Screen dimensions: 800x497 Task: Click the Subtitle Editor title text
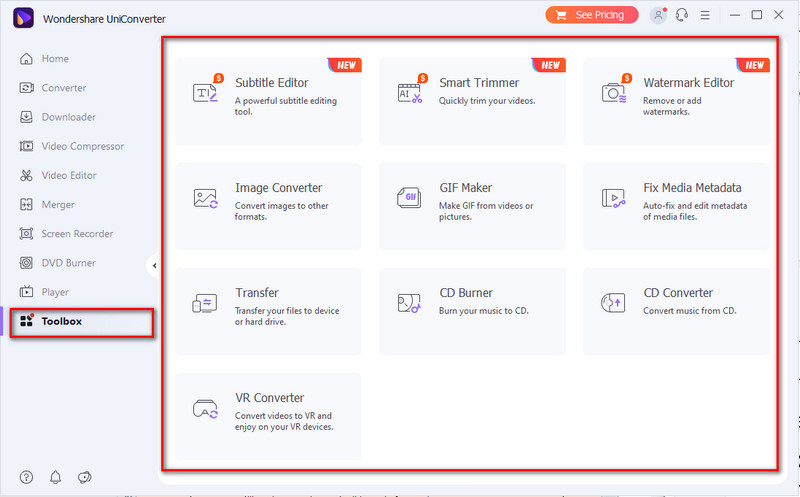coord(272,83)
